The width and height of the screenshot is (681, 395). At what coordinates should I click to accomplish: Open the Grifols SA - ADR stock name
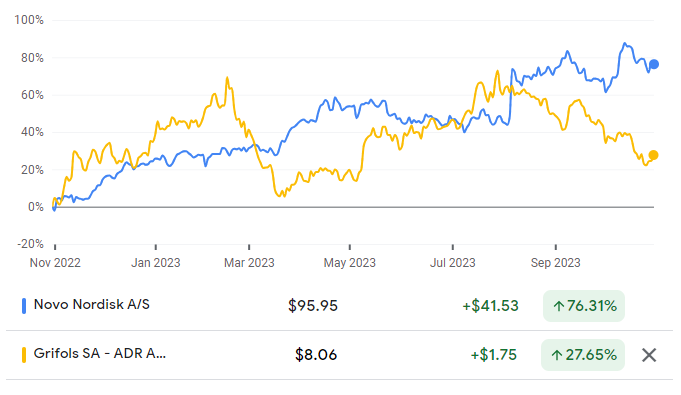(x=99, y=353)
